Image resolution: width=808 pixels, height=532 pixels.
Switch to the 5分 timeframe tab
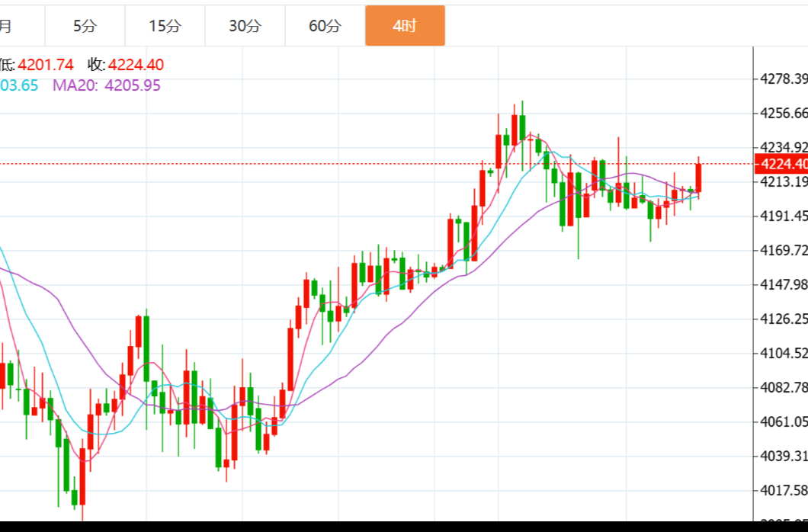(85, 26)
